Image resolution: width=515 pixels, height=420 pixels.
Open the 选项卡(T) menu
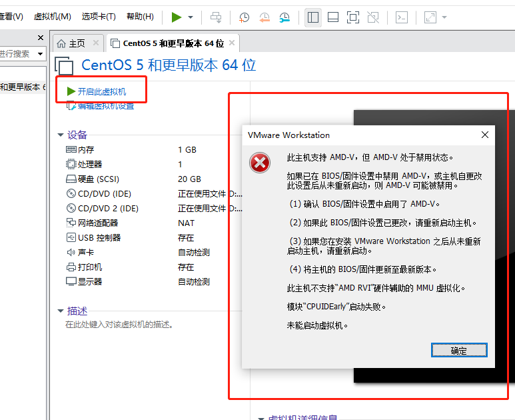pos(99,17)
